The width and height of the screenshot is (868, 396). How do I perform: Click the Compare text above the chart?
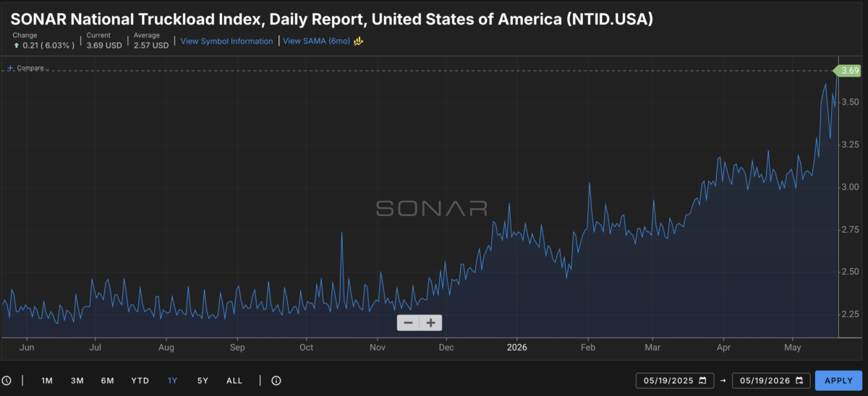click(x=33, y=69)
